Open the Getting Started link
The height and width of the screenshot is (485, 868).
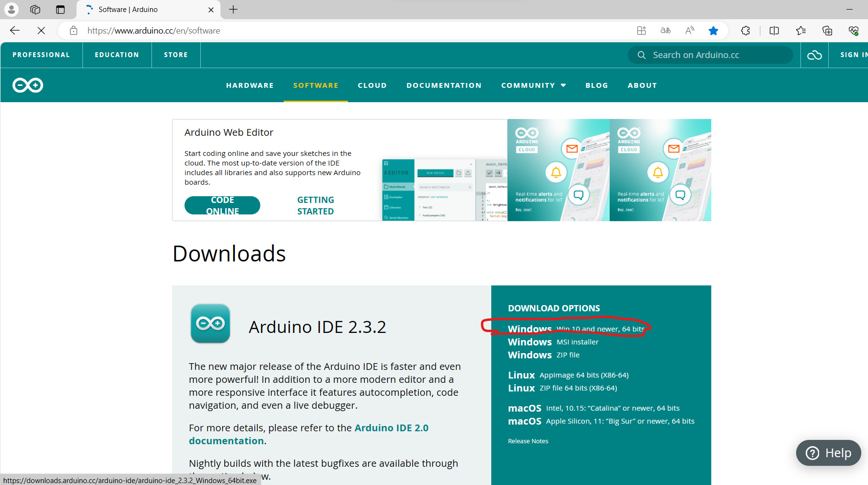315,205
